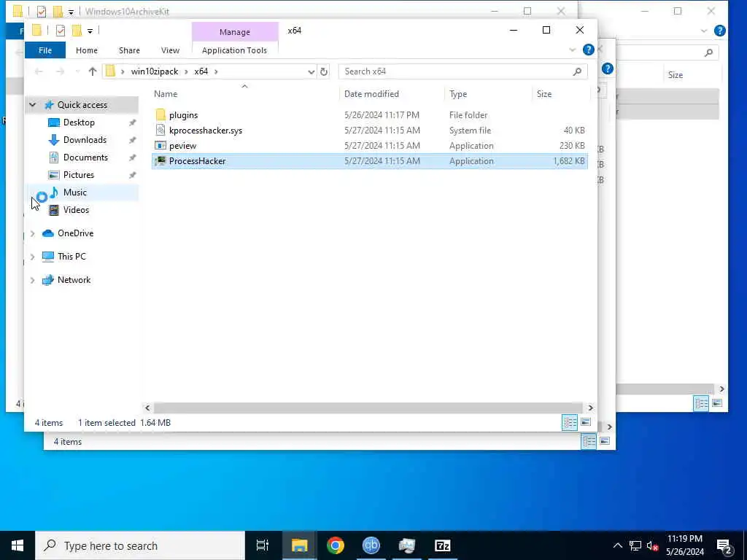
Task: Open Documents in Quick access
Action: (85, 157)
